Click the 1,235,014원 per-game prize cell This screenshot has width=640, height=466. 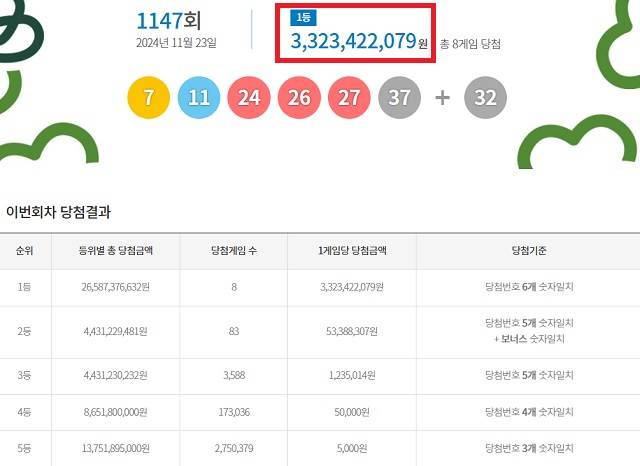(352, 375)
